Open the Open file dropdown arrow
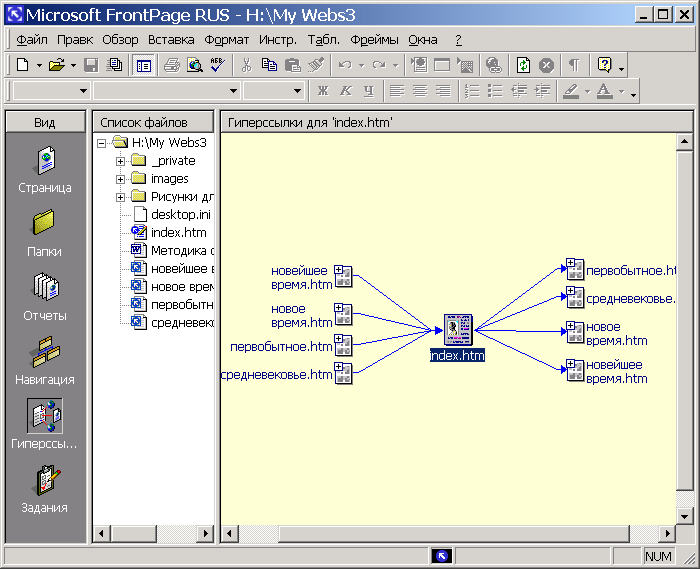The width and height of the screenshot is (700, 569). pos(73,66)
